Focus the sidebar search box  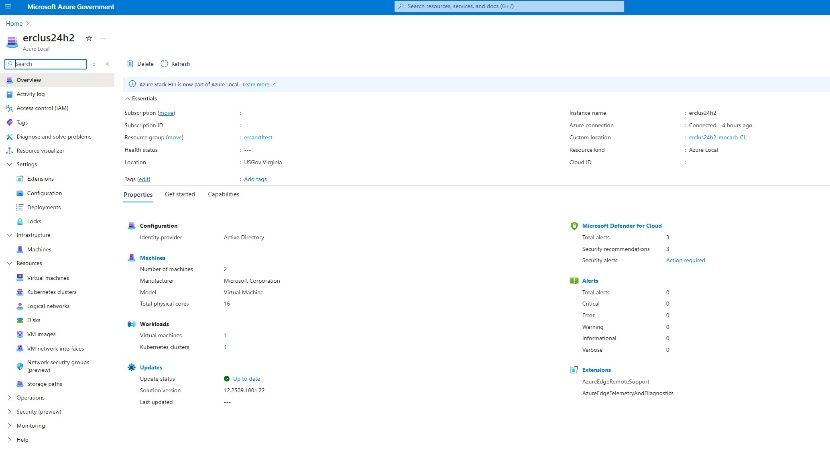point(46,64)
